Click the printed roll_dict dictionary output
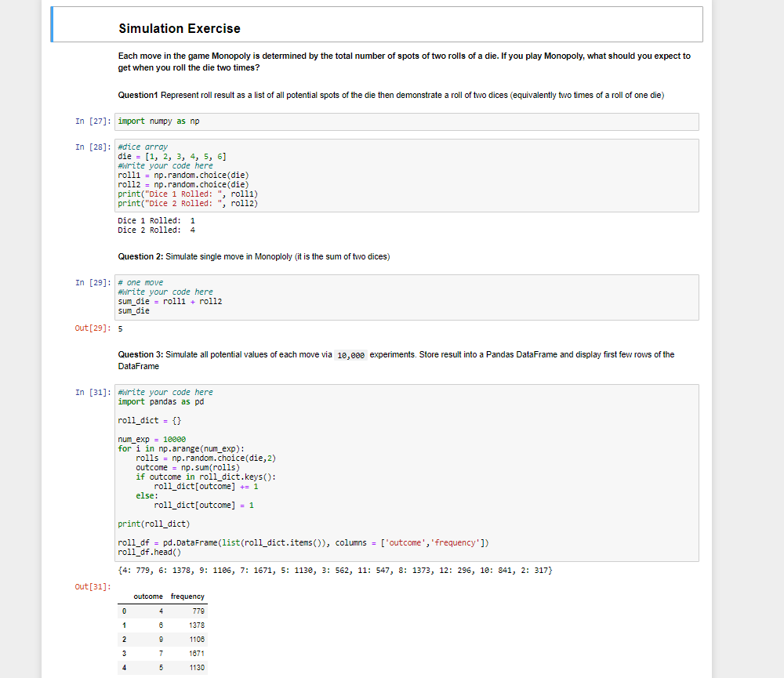Viewport: 784px width, 678px height. 335,570
